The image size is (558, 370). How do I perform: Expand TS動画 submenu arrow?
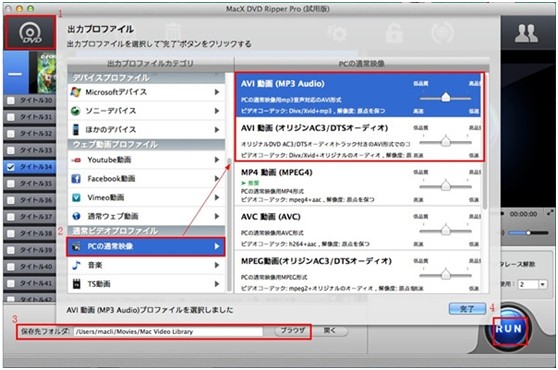(x=217, y=284)
